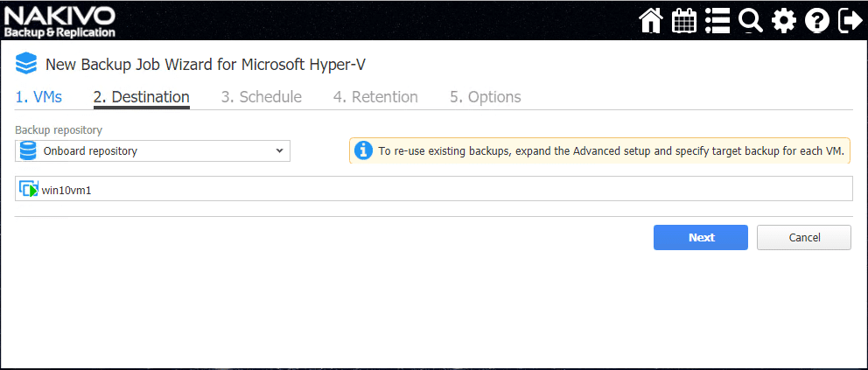This screenshot has width=868, height=370.
Task: Select the win10vm1 name text in the VM row
Action: 66,190
